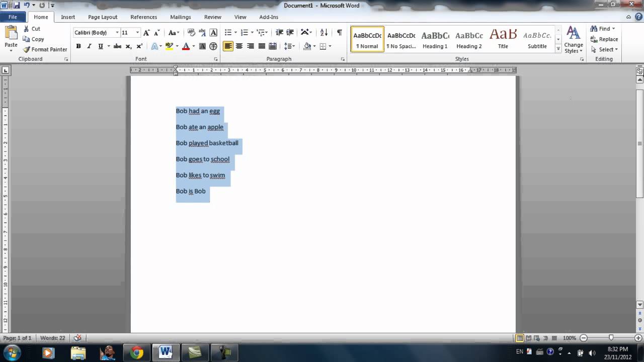Apply yellow text highlight color

[170, 46]
